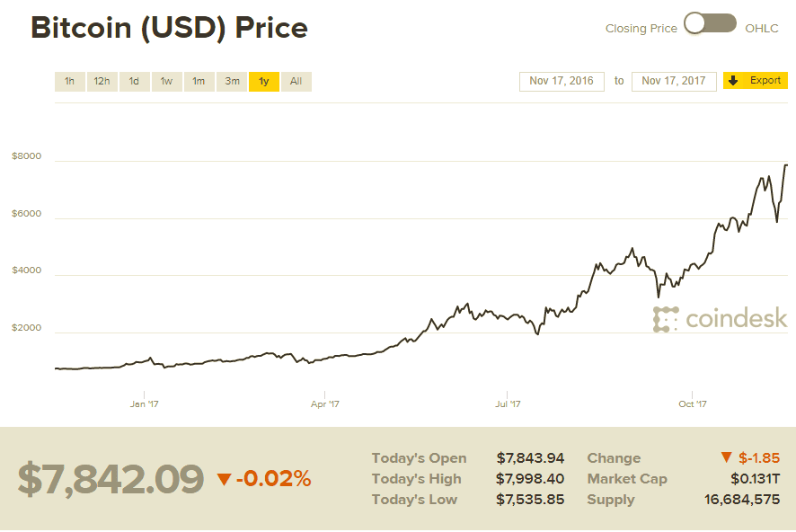Screen dimensions: 796x532
Task: Select the 1y time range
Action: [264, 82]
